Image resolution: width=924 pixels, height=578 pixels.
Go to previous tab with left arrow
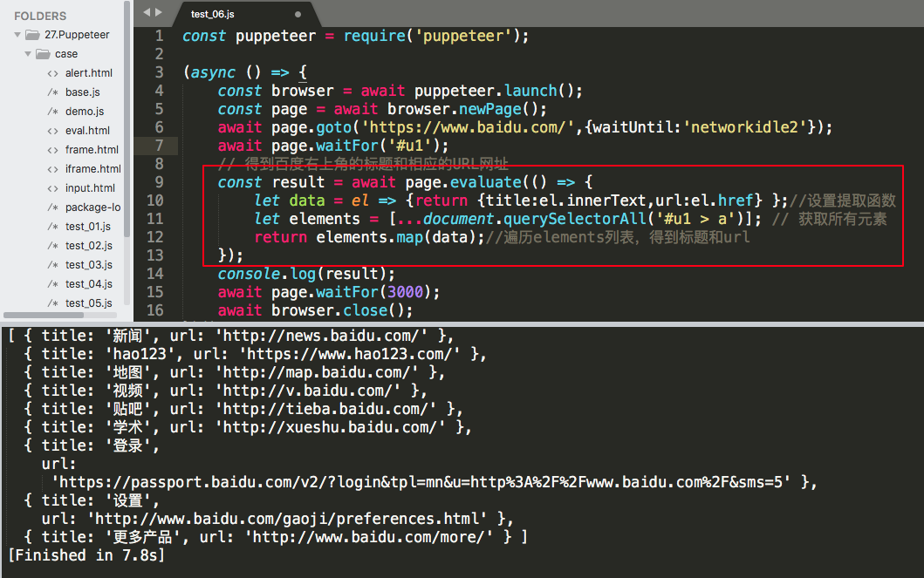(147, 12)
